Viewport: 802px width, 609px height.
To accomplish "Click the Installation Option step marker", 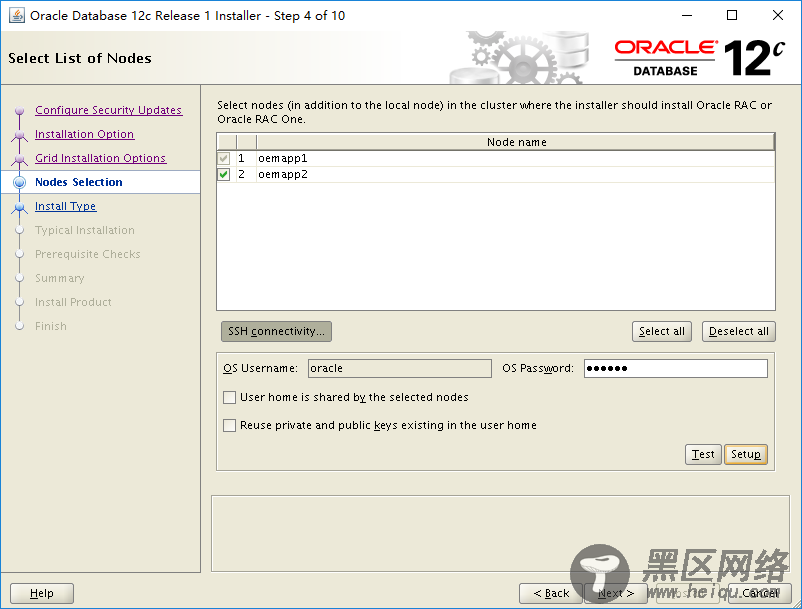I will (x=19, y=135).
